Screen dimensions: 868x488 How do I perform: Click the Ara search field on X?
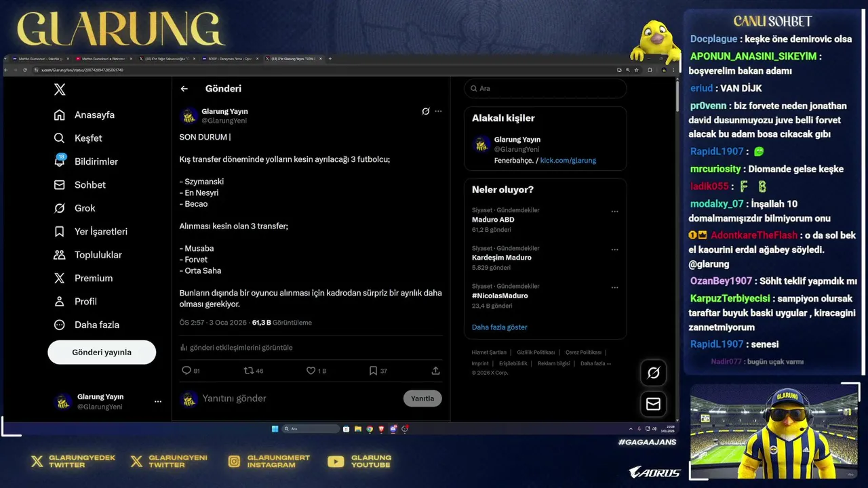point(545,89)
